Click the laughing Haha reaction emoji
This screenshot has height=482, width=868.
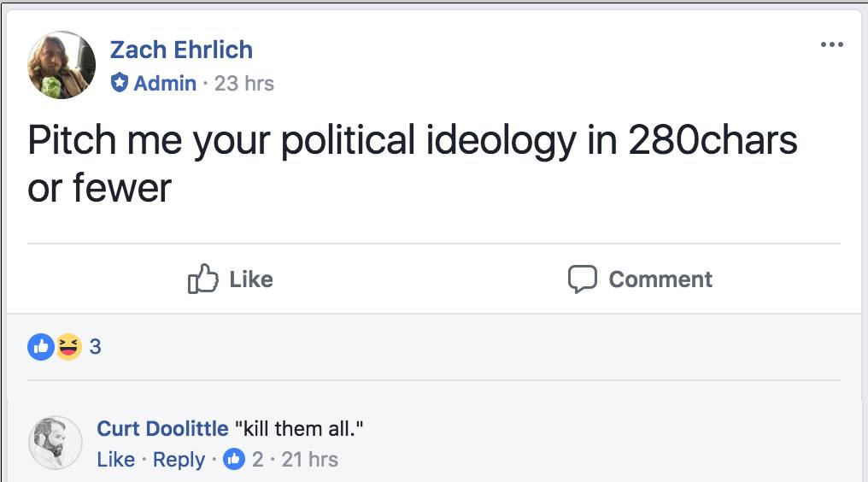pos(68,346)
